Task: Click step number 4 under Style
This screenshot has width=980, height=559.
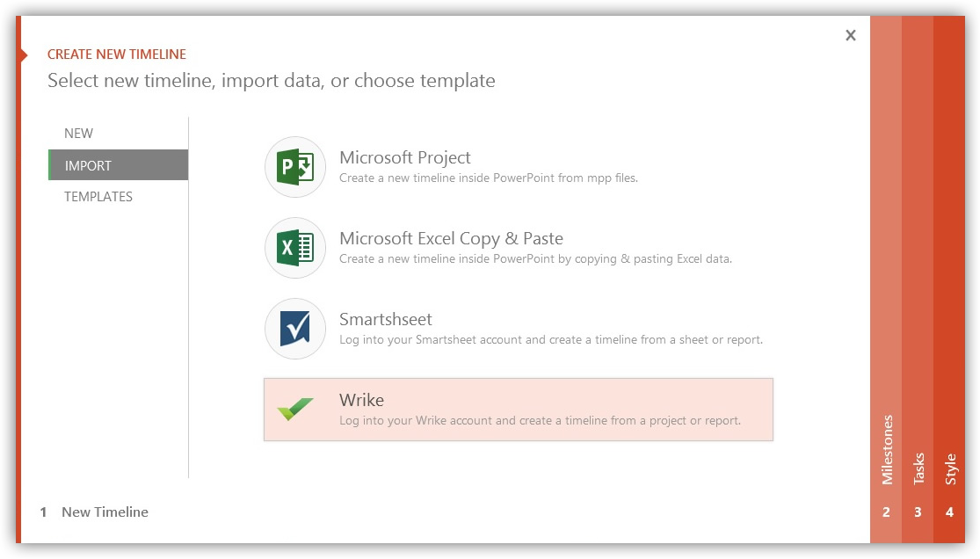Action: click(x=949, y=512)
